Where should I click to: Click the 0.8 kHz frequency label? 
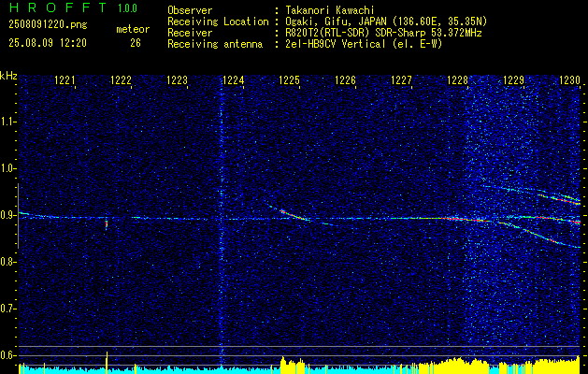coord(7,262)
